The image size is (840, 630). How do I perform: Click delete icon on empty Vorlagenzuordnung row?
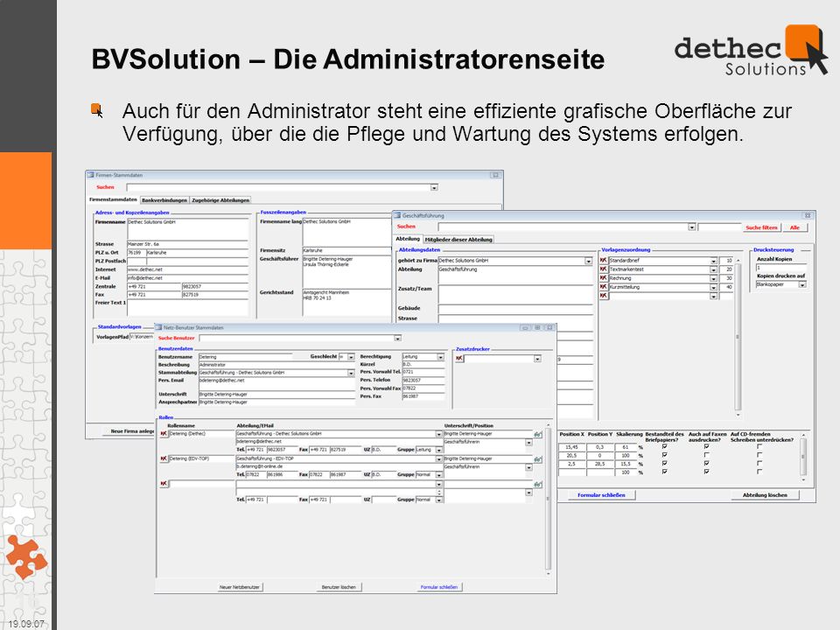coord(604,296)
